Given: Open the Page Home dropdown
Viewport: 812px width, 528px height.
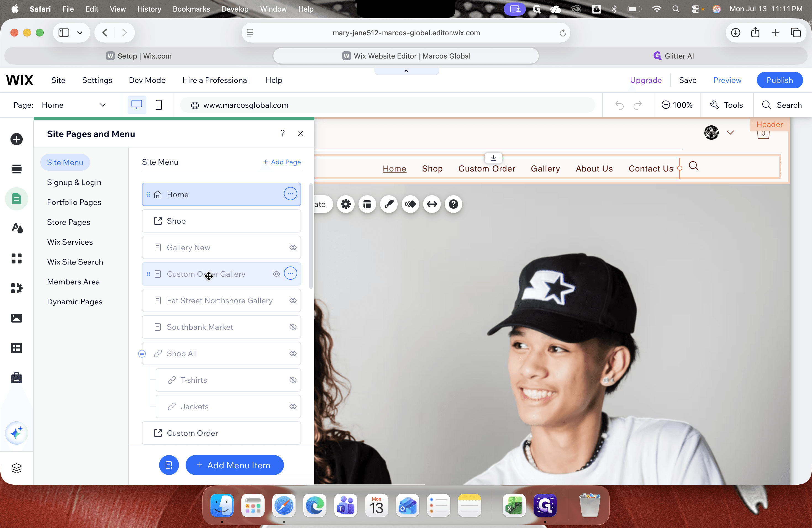Looking at the screenshot, I should (74, 105).
